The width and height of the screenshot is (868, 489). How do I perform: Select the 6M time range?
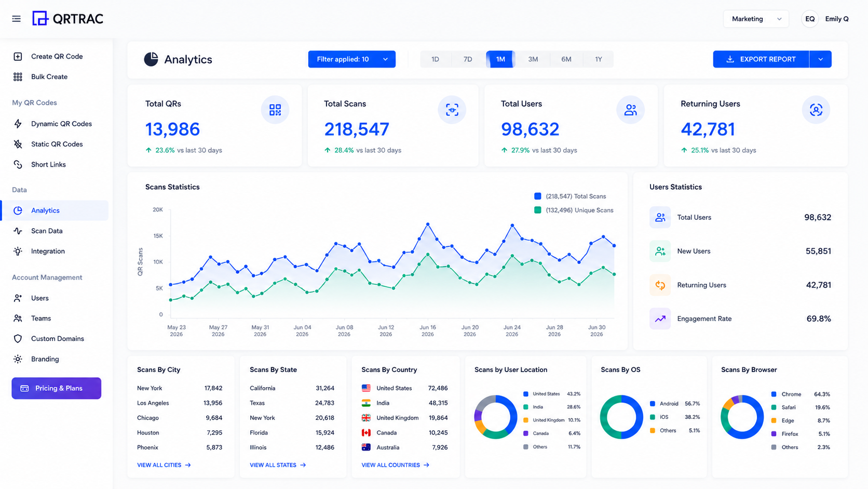point(566,59)
